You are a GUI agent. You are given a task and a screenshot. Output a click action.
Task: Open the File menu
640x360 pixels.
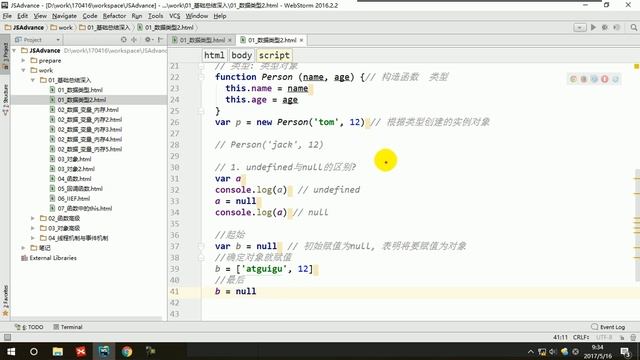click(x=7, y=16)
